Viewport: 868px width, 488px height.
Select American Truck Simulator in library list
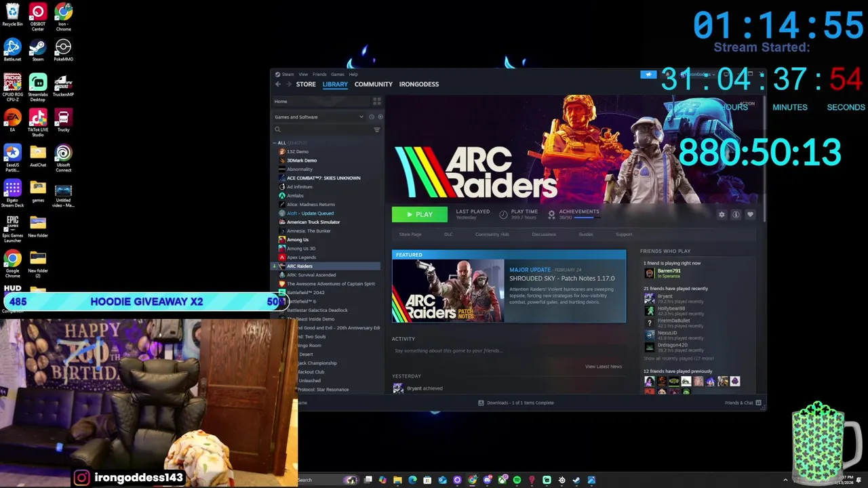coord(313,222)
